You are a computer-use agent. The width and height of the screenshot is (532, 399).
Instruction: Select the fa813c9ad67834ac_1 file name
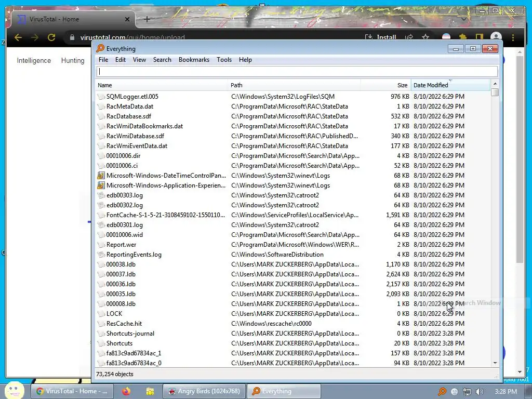click(134, 353)
